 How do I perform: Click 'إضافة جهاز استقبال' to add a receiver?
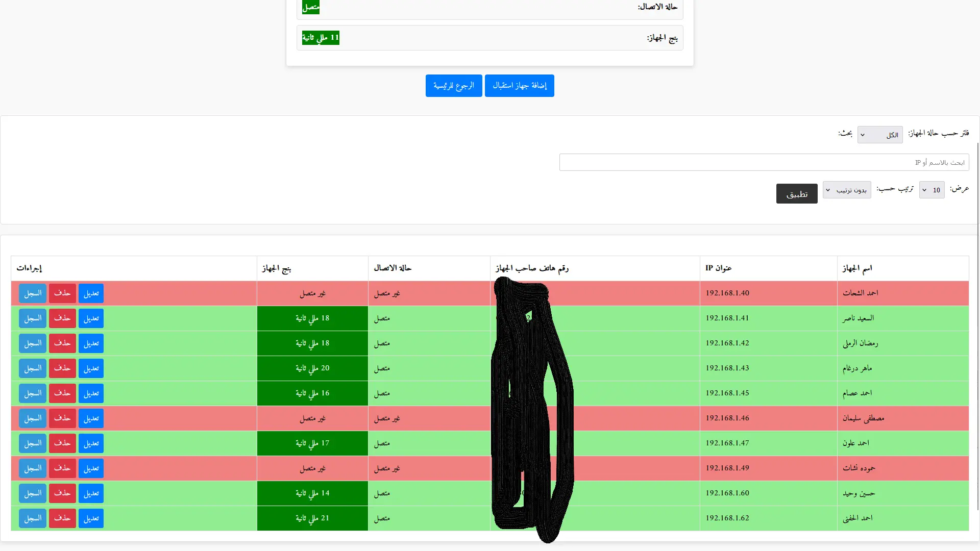pos(519,85)
